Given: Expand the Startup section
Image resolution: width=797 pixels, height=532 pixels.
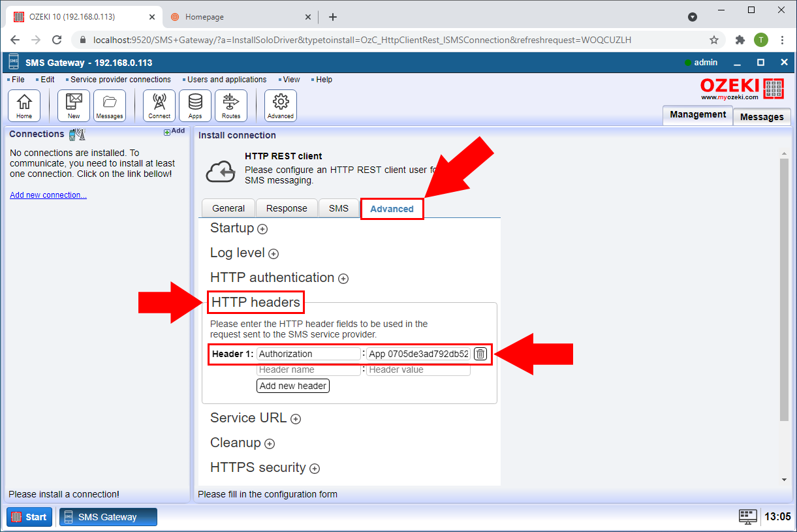Looking at the screenshot, I should coord(262,229).
